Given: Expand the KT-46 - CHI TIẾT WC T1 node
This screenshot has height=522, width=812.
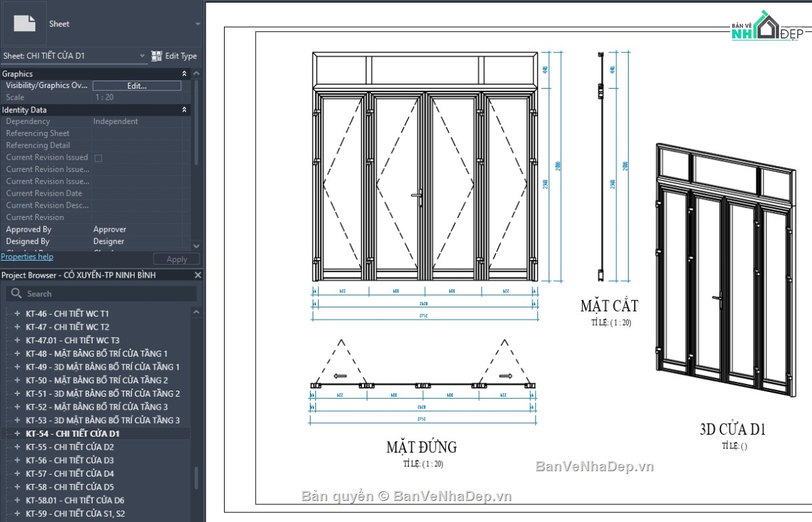Looking at the screenshot, I should [x=17, y=313].
